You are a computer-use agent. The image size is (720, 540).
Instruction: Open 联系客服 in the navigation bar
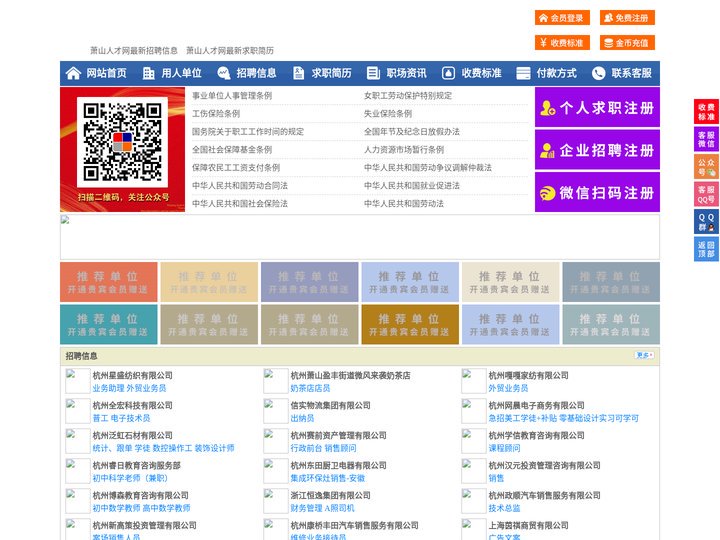point(631,73)
